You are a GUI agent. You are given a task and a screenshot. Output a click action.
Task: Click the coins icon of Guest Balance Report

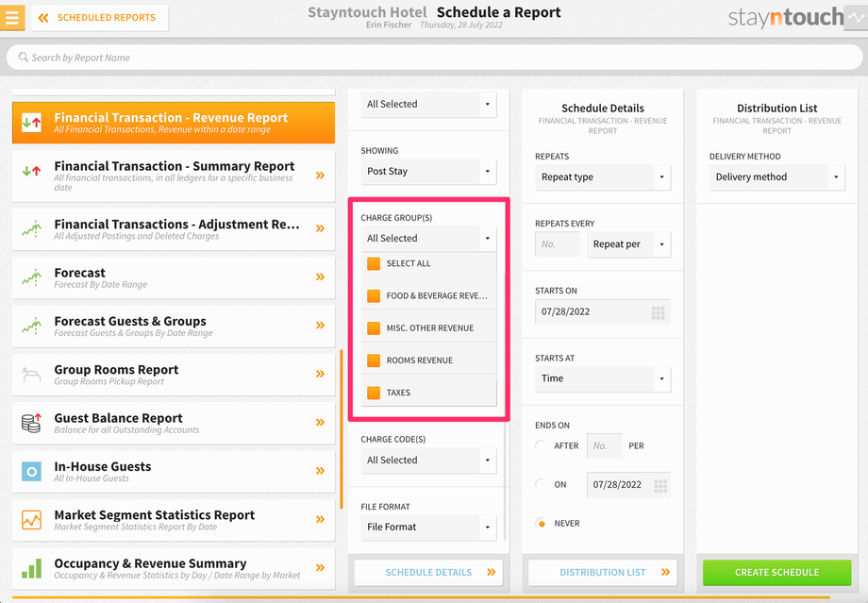point(31,423)
